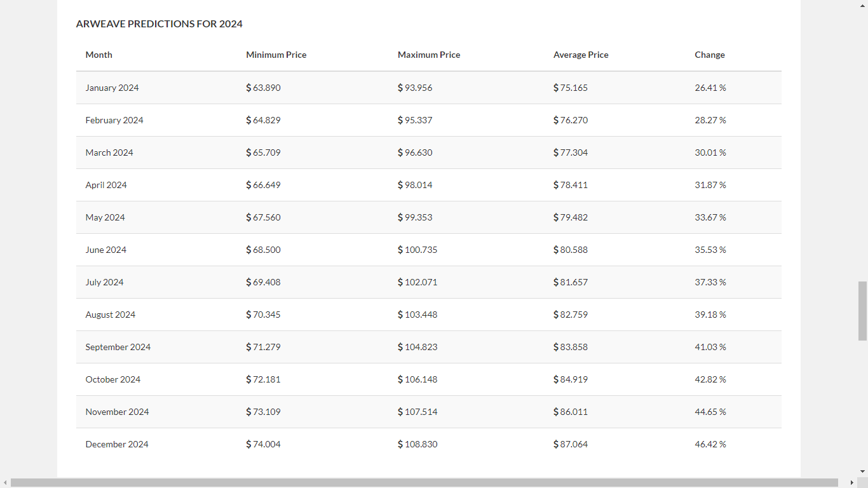Open the February 2024 prediction link
The height and width of the screenshot is (488, 868).
[114, 120]
